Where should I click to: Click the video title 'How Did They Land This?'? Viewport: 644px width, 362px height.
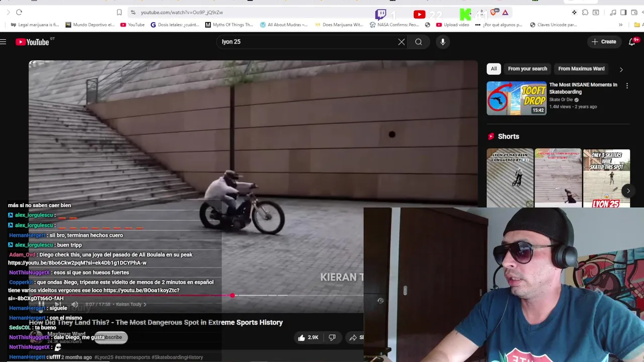coord(156,322)
